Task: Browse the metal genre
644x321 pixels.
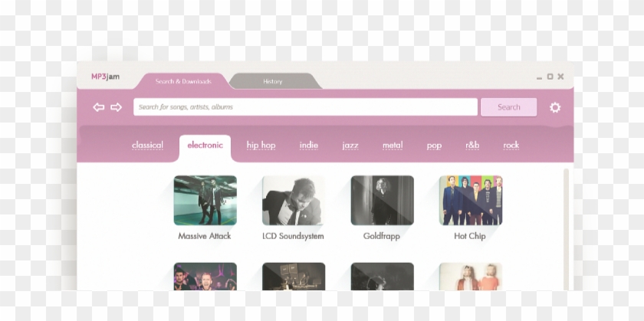Action: (393, 146)
